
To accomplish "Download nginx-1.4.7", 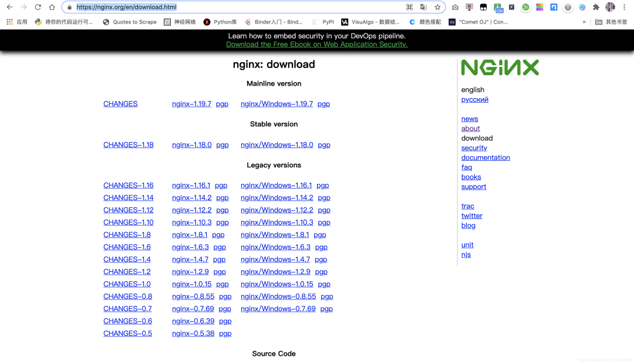I will pyautogui.click(x=190, y=259).
